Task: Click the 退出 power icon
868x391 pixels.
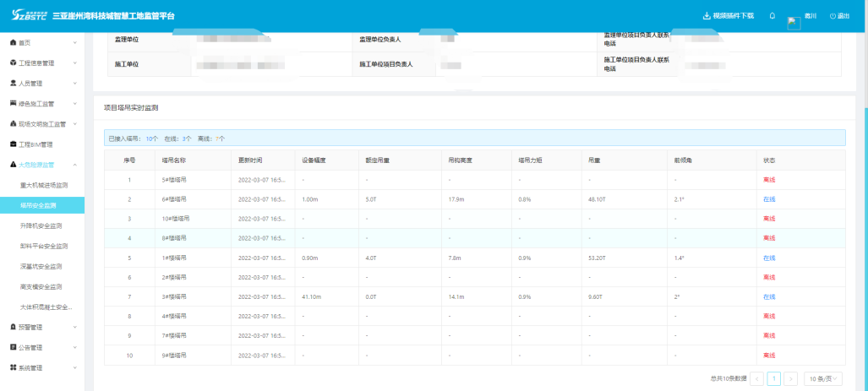Action: click(832, 16)
